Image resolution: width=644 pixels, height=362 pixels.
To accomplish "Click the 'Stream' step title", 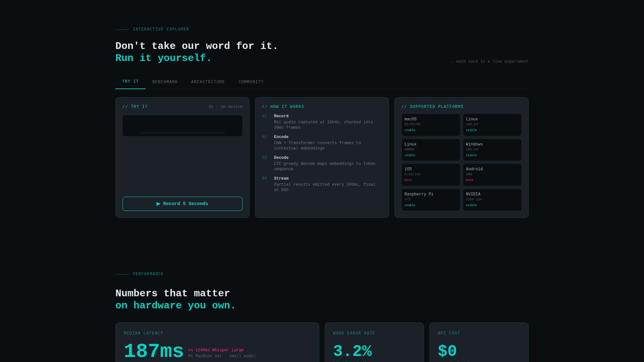I will (281, 179).
